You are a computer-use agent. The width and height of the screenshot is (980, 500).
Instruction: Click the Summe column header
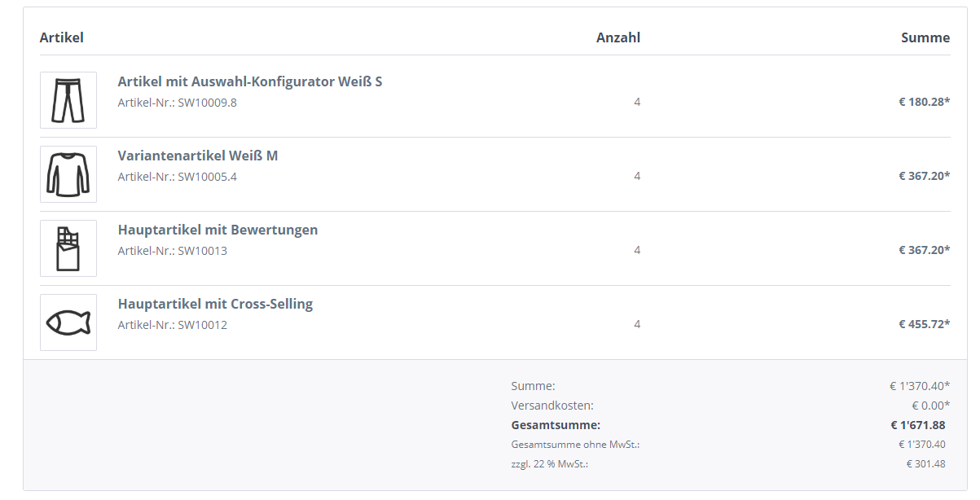[x=925, y=37]
